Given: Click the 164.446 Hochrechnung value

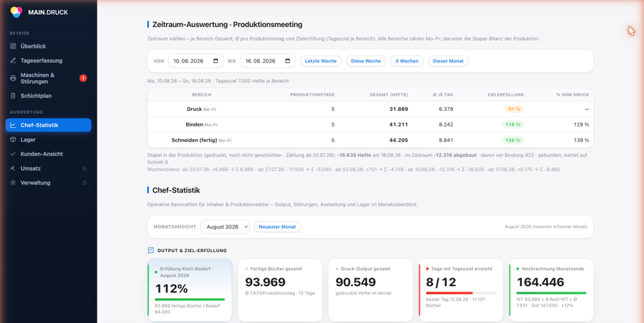Looking at the screenshot, I should click(540, 283).
